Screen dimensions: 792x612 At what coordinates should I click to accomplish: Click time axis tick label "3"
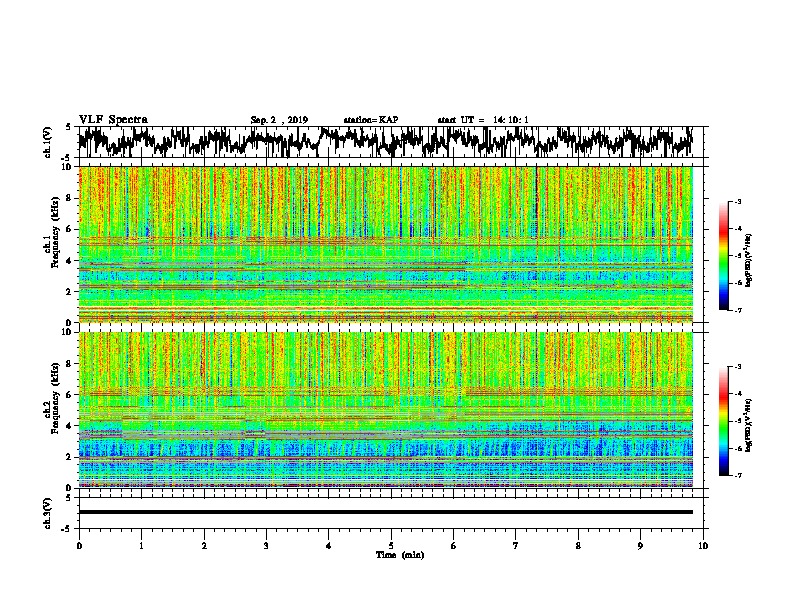click(266, 546)
